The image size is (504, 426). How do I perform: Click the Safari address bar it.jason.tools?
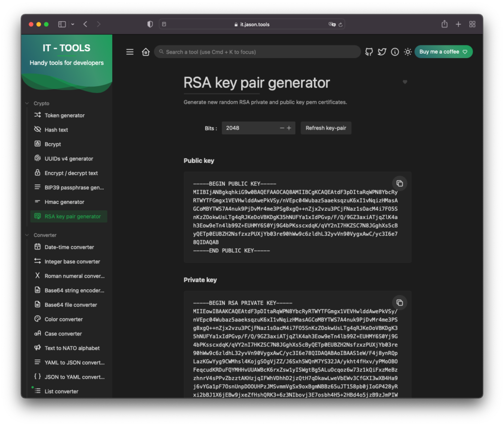click(x=252, y=24)
